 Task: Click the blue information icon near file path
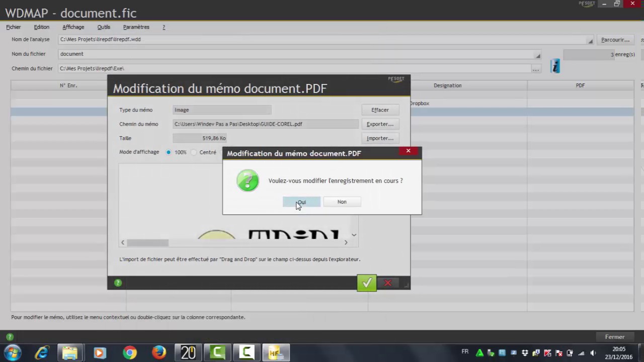pyautogui.click(x=555, y=66)
